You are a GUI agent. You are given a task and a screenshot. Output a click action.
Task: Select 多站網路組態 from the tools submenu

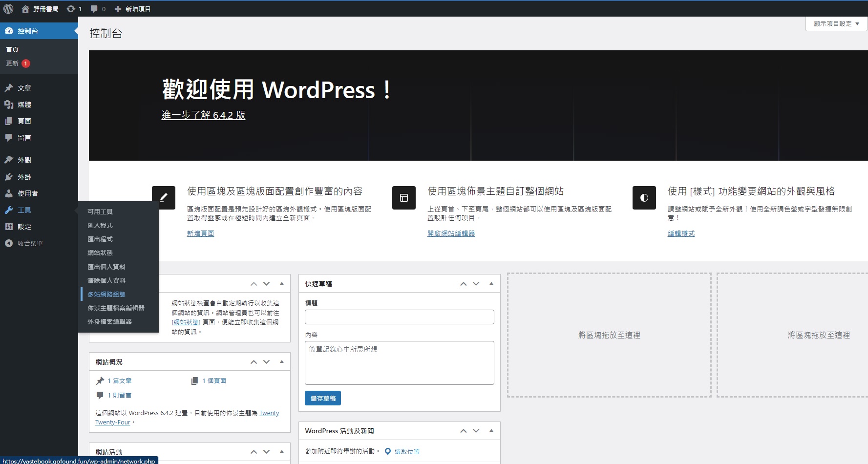(x=106, y=294)
